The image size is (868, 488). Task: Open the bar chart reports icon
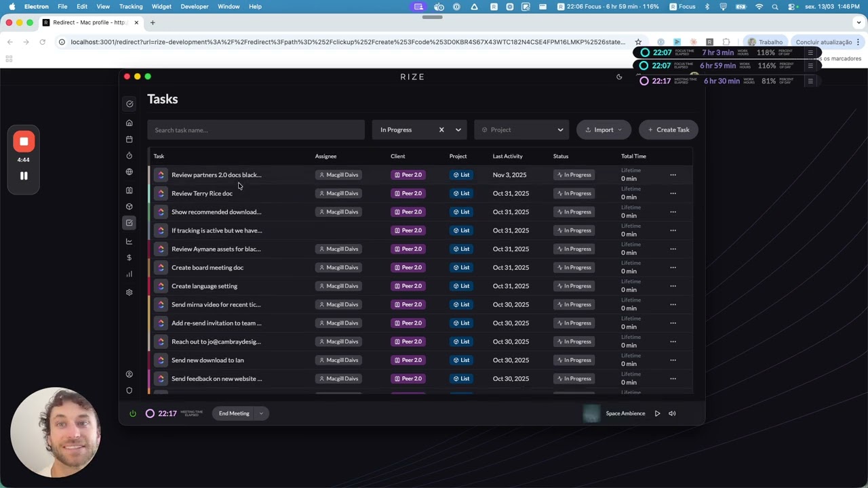point(129,274)
